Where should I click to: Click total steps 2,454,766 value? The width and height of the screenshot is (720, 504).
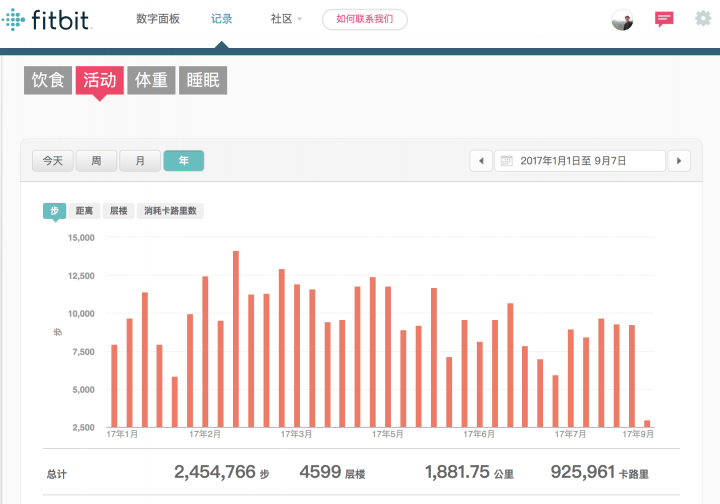214,472
